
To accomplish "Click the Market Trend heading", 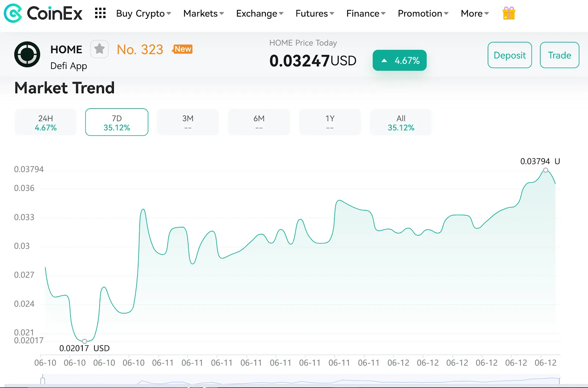I will (65, 88).
